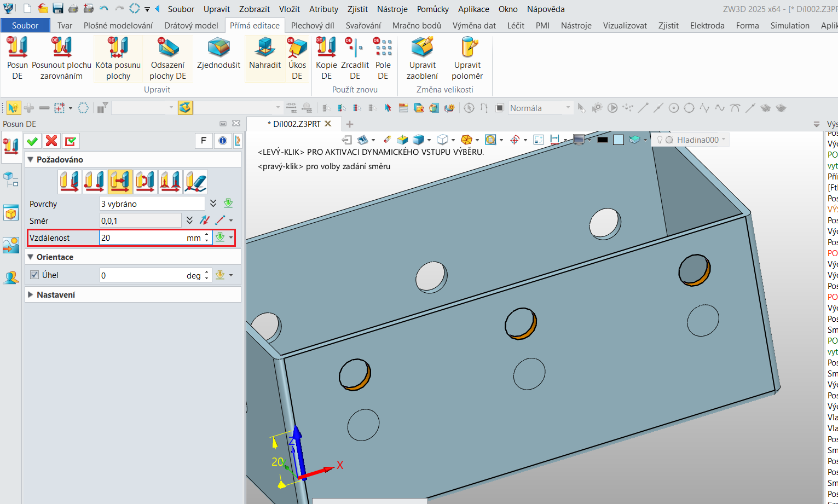Toggle the Úhel checkbox

34,275
